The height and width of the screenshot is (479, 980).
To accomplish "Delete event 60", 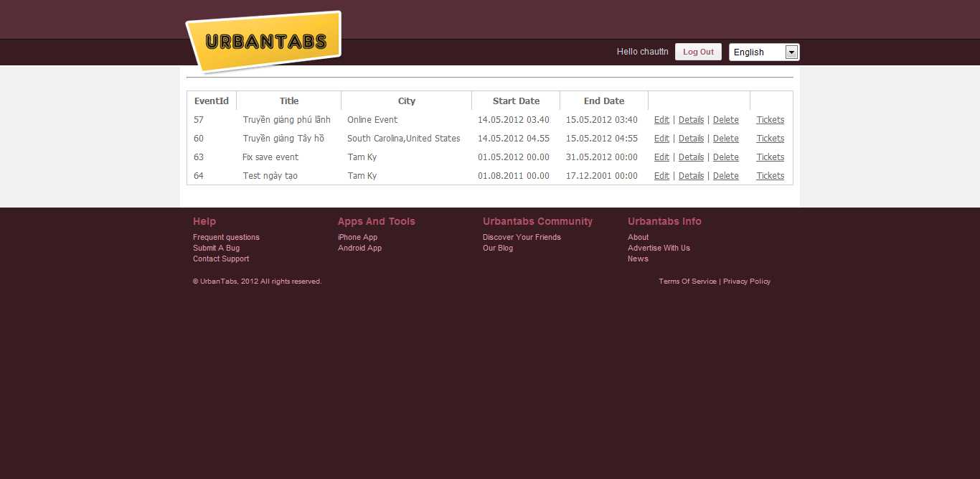I will tap(725, 139).
